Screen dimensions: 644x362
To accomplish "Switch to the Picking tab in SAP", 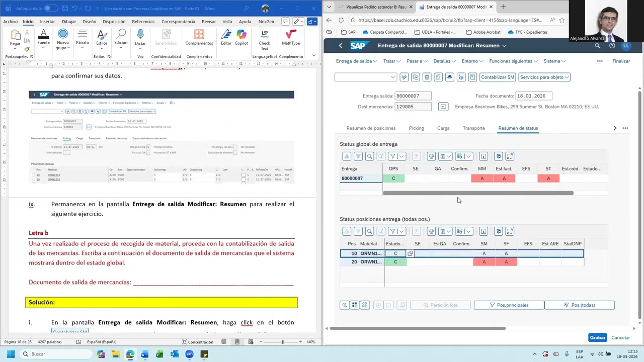I will (416, 128).
